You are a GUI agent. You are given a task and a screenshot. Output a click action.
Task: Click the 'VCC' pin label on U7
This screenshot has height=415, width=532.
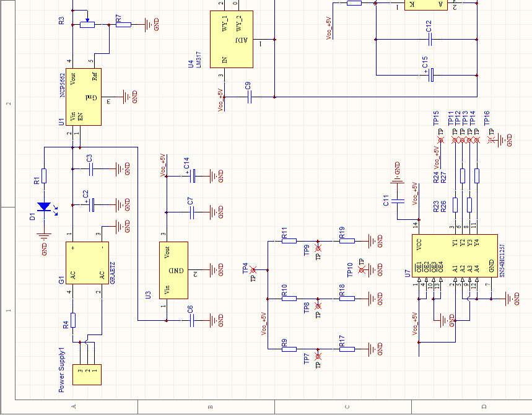(418, 244)
